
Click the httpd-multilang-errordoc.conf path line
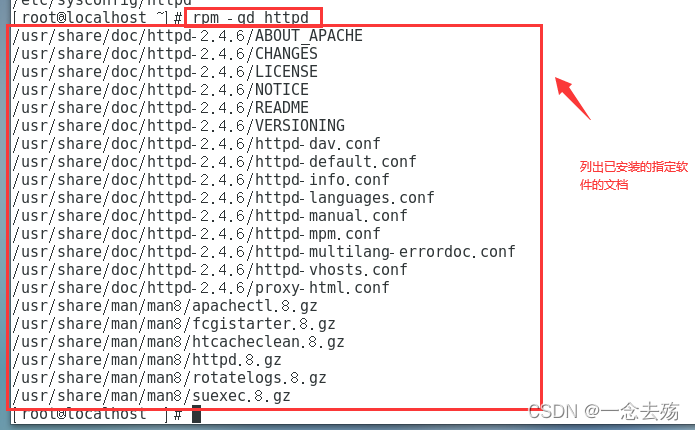[x=264, y=252]
